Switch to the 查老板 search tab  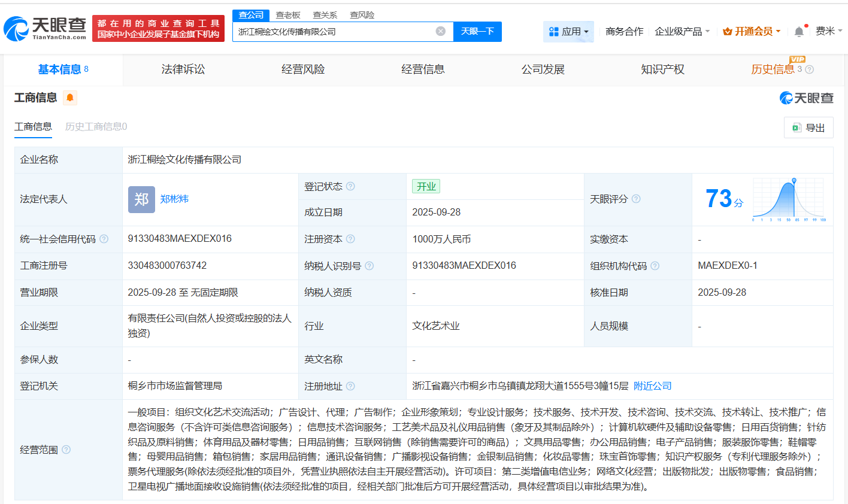coord(287,15)
